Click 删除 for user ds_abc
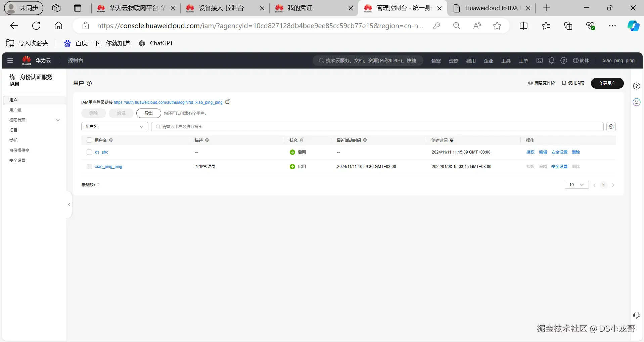 coord(576,152)
